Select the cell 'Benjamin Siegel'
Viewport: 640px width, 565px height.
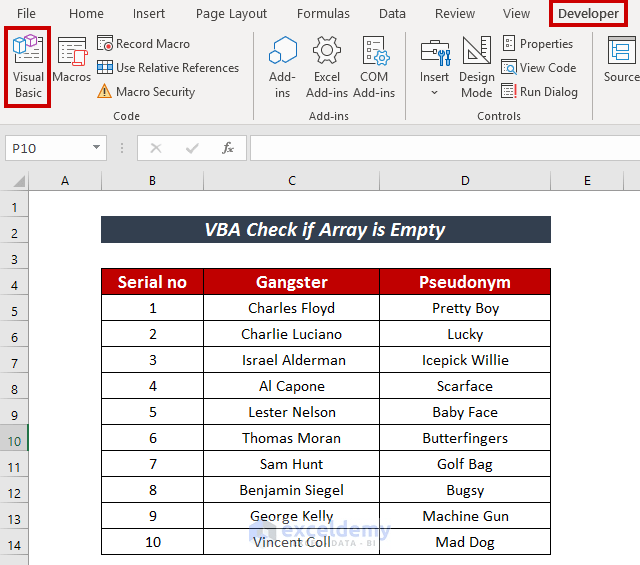point(291,490)
